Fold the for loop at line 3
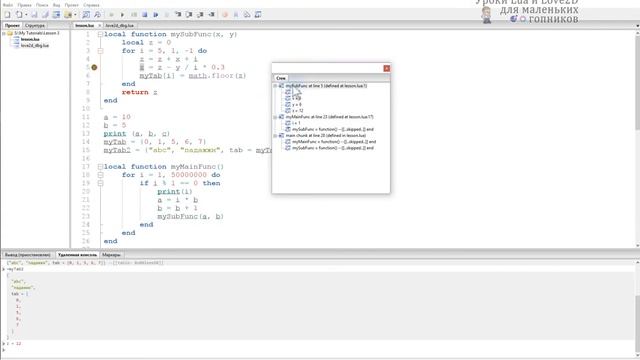Screen dimensions: 640x360 (x=100, y=51)
